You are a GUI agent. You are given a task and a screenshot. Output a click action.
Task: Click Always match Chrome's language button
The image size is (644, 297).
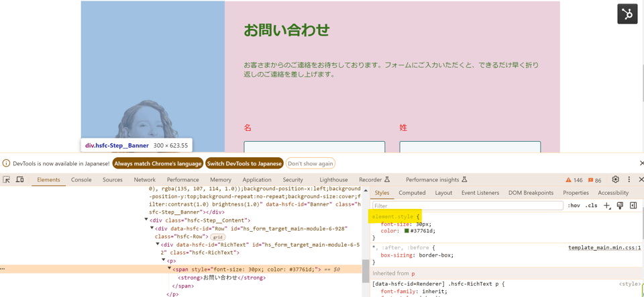[x=158, y=163]
